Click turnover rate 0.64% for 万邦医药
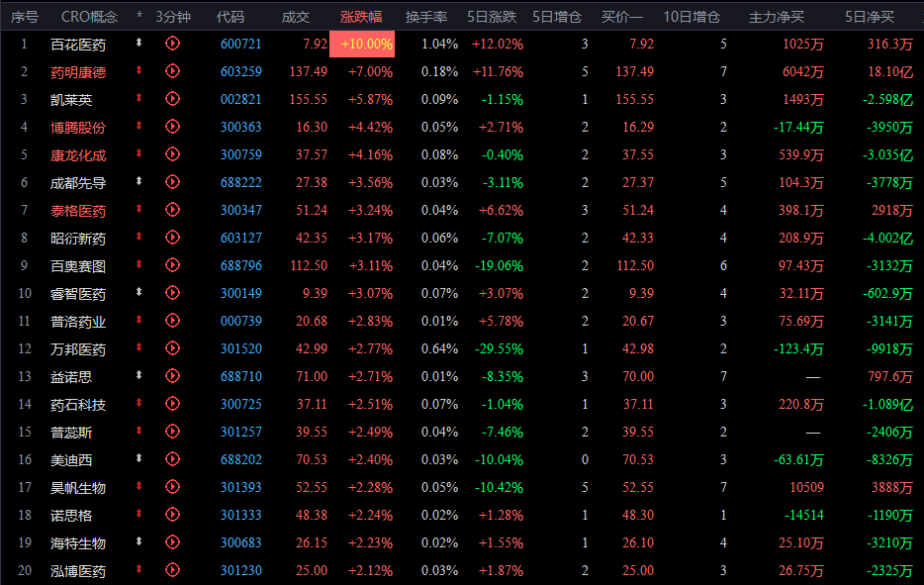Viewport: 924px width, 585px height. 439,348
